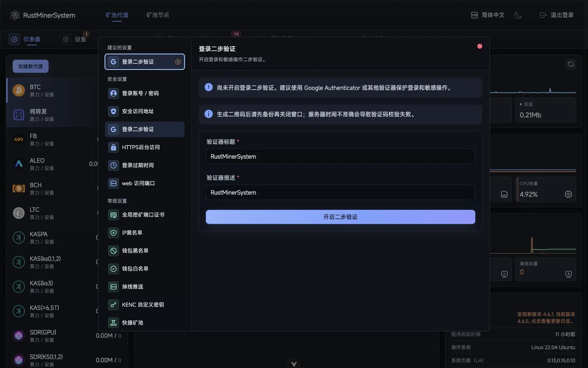Click the 创建新代理 button
Viewport: 588px width, 368px height.
point(31,66)
